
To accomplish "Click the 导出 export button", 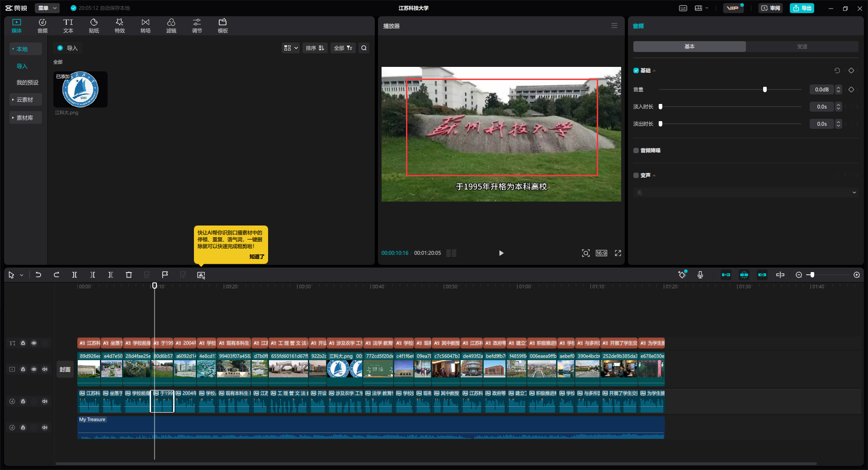I will tap(802, 8).
